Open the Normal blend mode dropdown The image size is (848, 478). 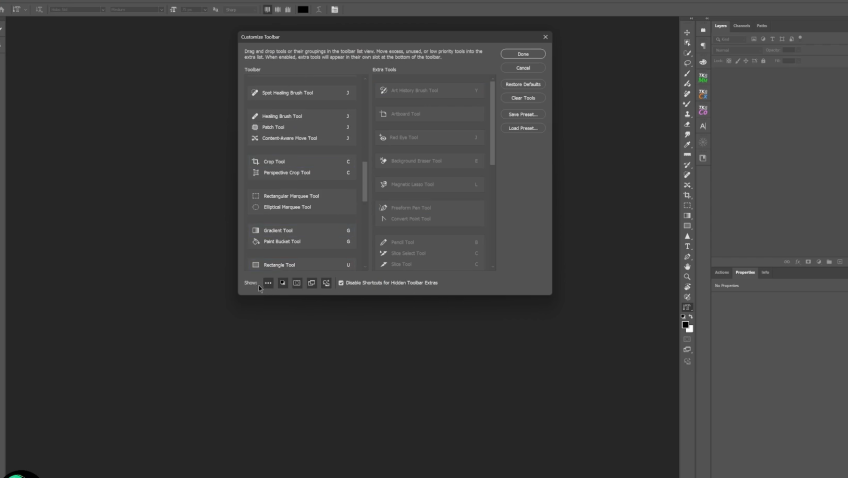(x=738, y=50)
